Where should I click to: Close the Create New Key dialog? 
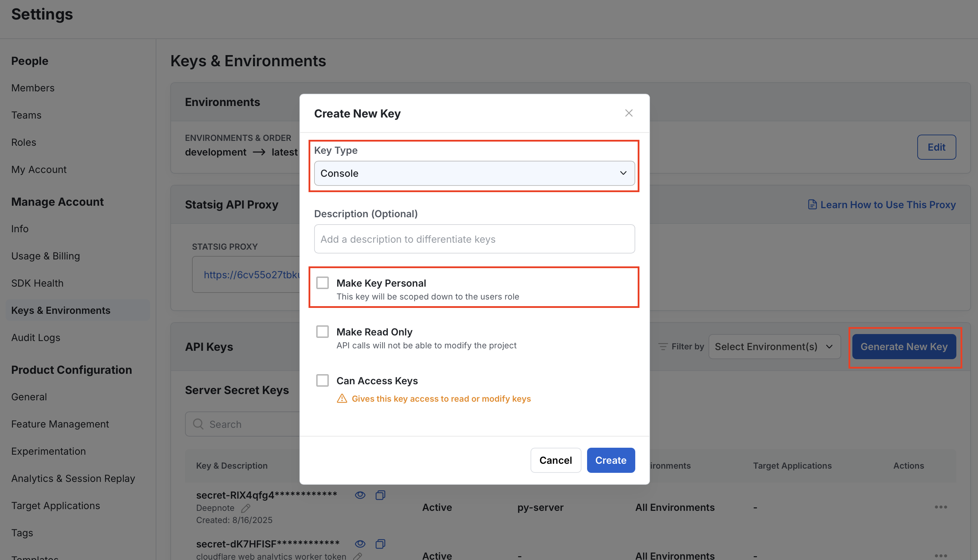pos(629,113)
